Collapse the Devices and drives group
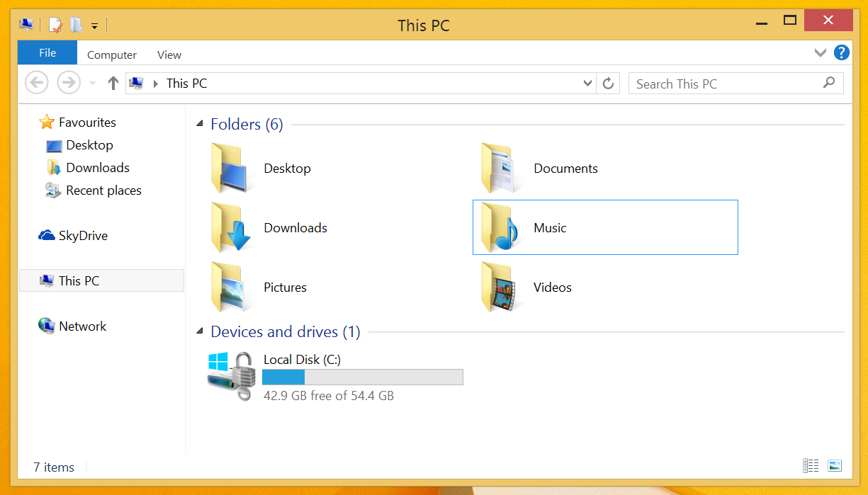This screenshot has width=868, height=495. tap(199, 332)
